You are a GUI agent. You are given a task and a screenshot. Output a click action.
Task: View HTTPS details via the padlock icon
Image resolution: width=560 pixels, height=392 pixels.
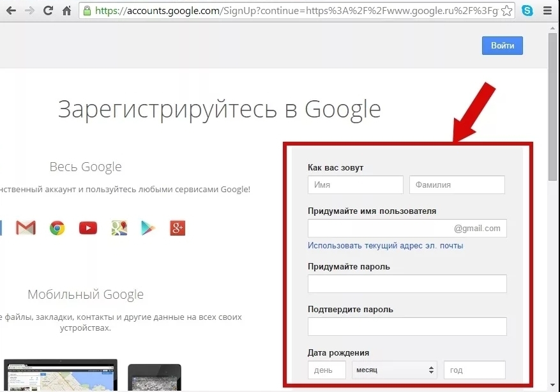tap(87, 10)
